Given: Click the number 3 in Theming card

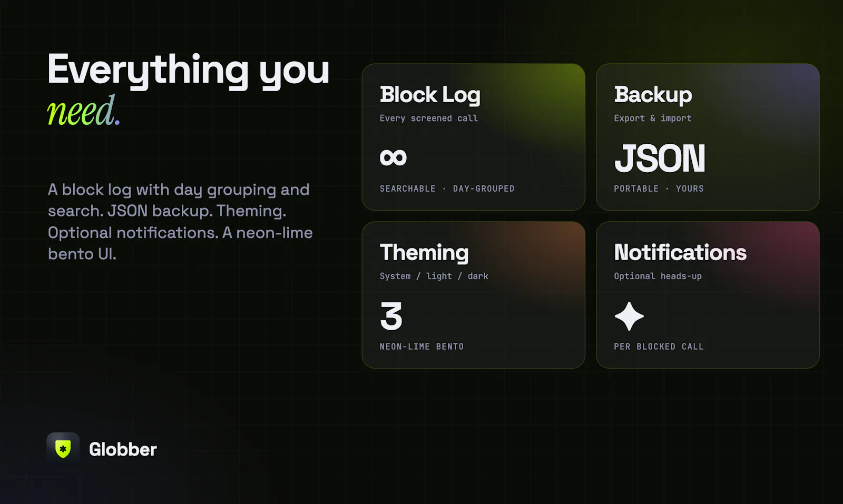Looking at the screenshot, I should 391,316.
